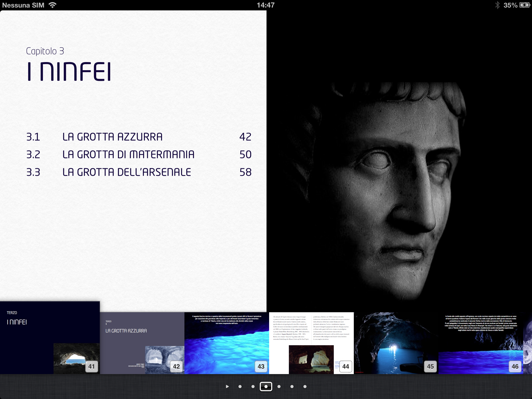Jump to the fourth chapter dot
This screenshot has width=532, height=399.
279,387
